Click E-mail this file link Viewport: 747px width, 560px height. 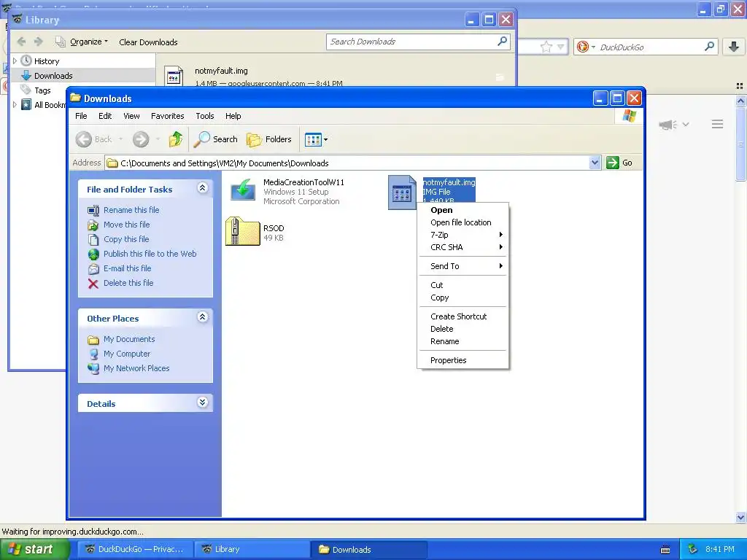[127, 268]
